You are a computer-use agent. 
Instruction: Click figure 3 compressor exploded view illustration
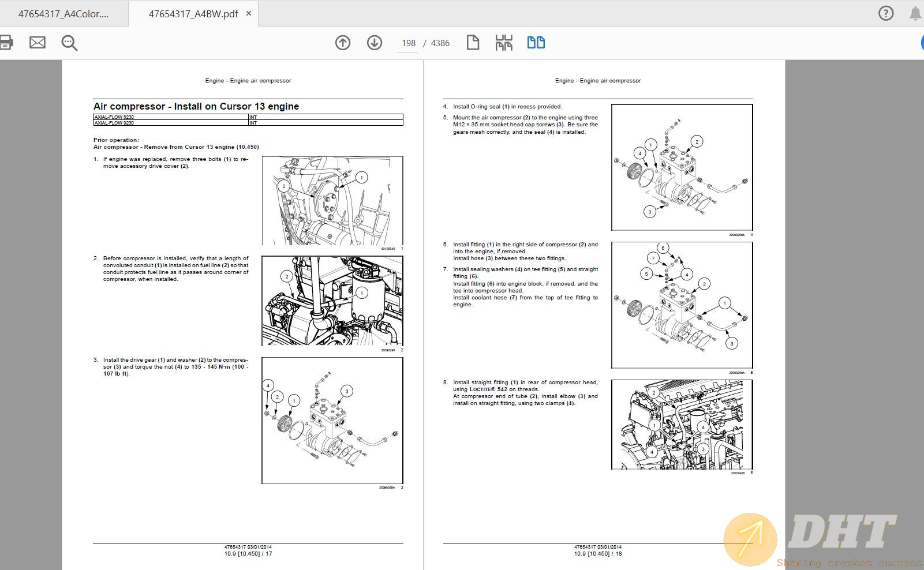332,421
